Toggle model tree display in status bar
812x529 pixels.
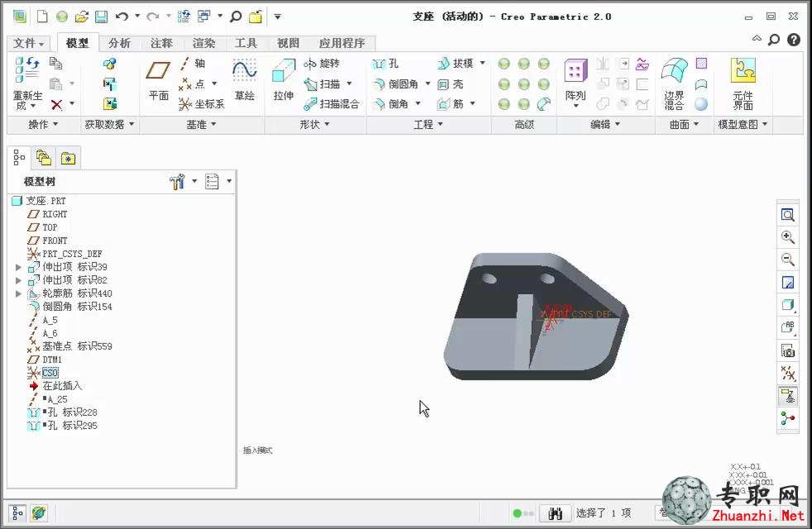[x=17, y=513]
